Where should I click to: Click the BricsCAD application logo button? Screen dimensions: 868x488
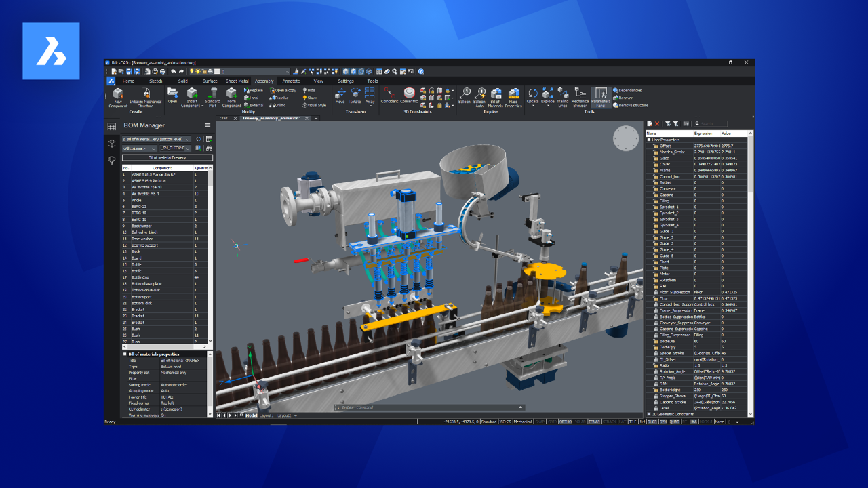tap(111, 81)
